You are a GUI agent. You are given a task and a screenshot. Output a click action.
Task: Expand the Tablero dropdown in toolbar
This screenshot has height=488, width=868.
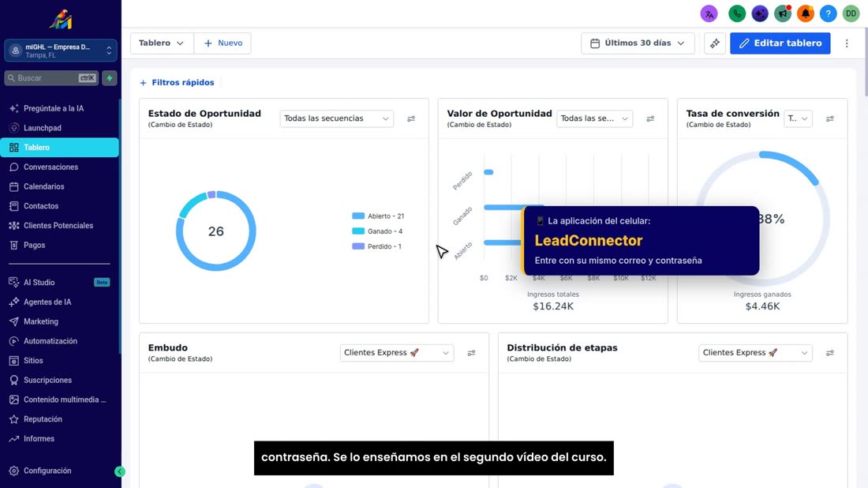[x=162, y=43]
